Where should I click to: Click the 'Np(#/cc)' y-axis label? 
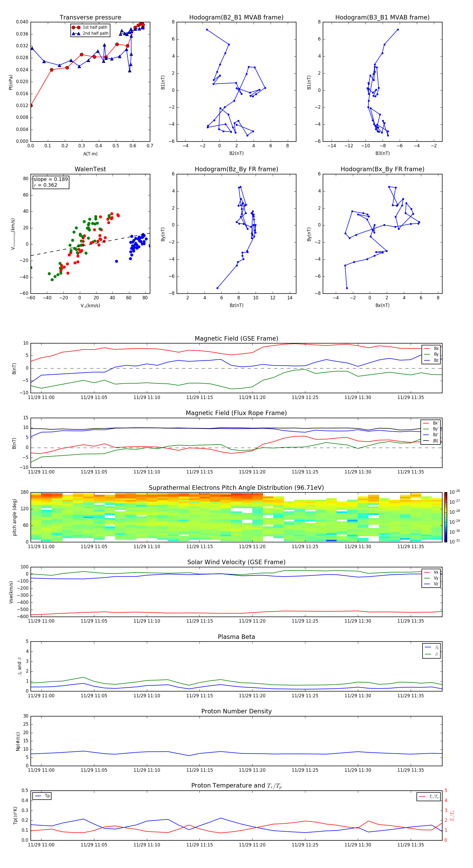click(18, 741)
